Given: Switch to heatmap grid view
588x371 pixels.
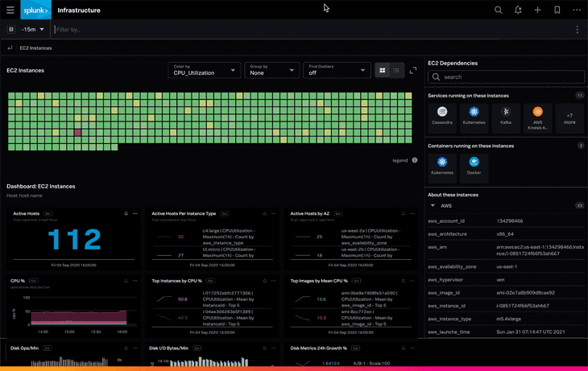Looking at the screenshot, I should point(382,71).
